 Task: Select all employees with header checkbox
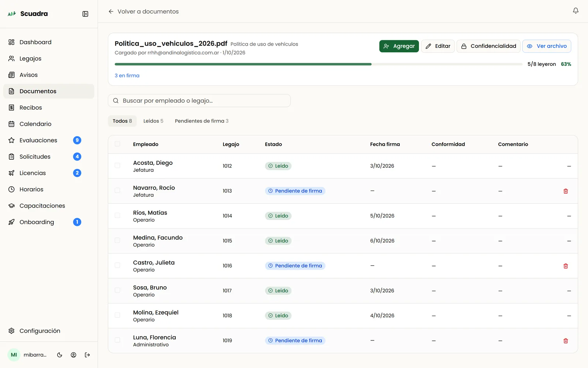click(117, 144)
